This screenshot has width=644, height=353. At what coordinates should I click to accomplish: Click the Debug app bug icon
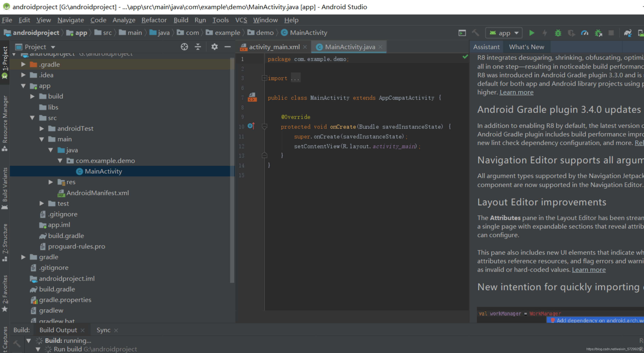(558, 33)
